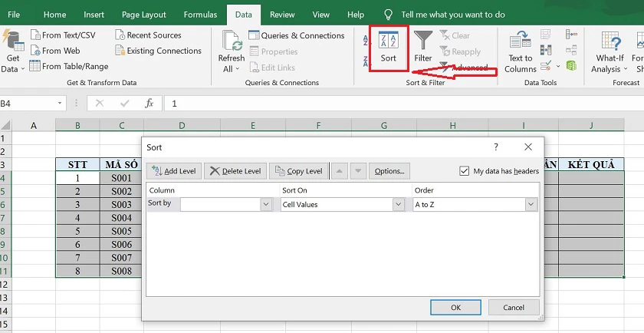Click the OK button in Sort dialog

point(455,307)
